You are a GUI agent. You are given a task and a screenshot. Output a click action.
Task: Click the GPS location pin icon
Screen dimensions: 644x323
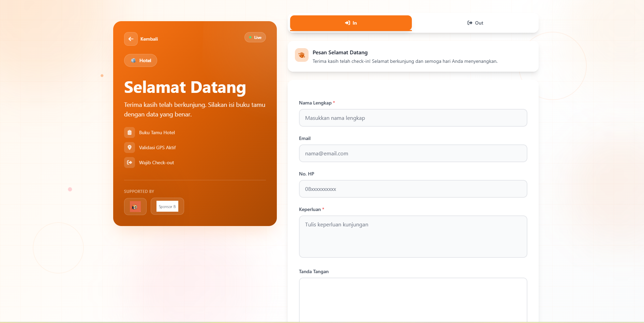click(129, 148)
